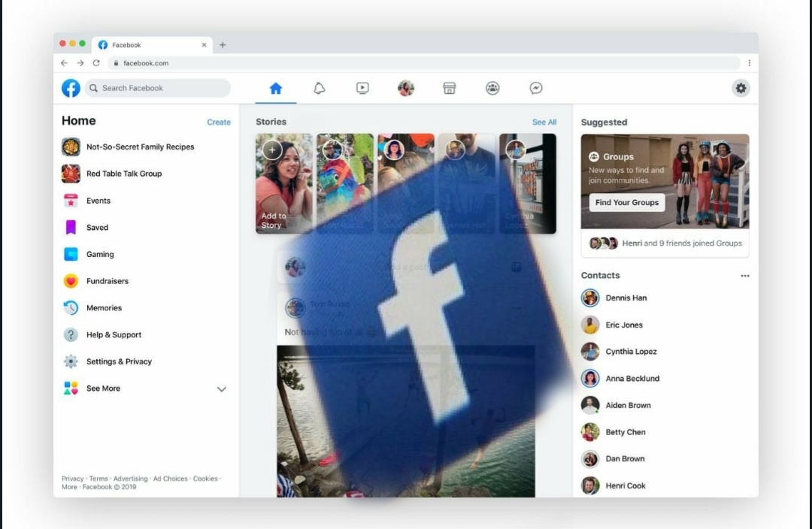Select Gaming in the left sidebar

coord(99,255)
